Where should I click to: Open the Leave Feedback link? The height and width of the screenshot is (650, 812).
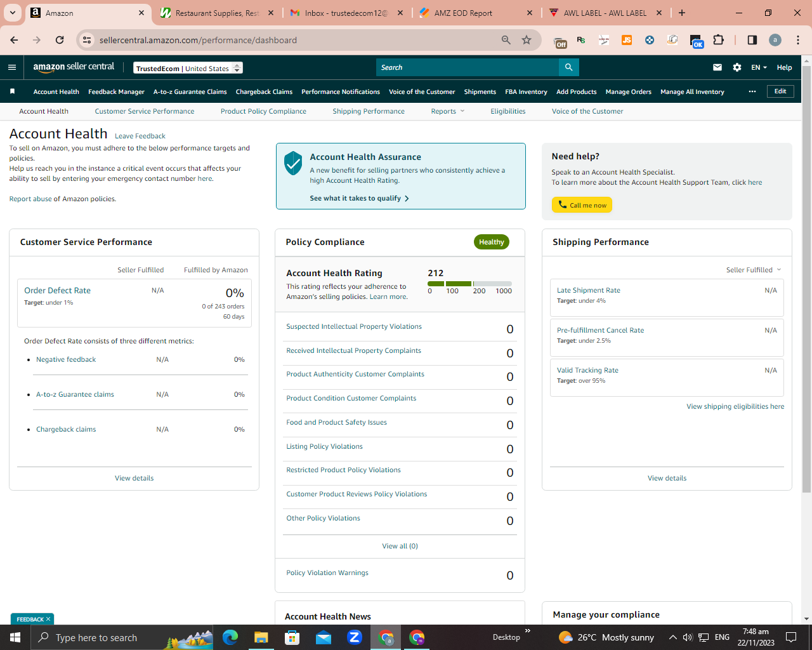click(140, 136)
